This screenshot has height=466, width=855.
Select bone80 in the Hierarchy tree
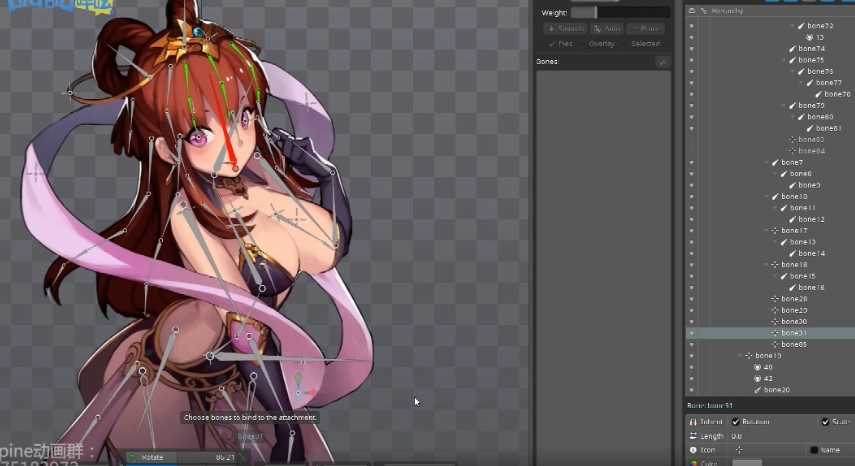(x=820, y=117)
